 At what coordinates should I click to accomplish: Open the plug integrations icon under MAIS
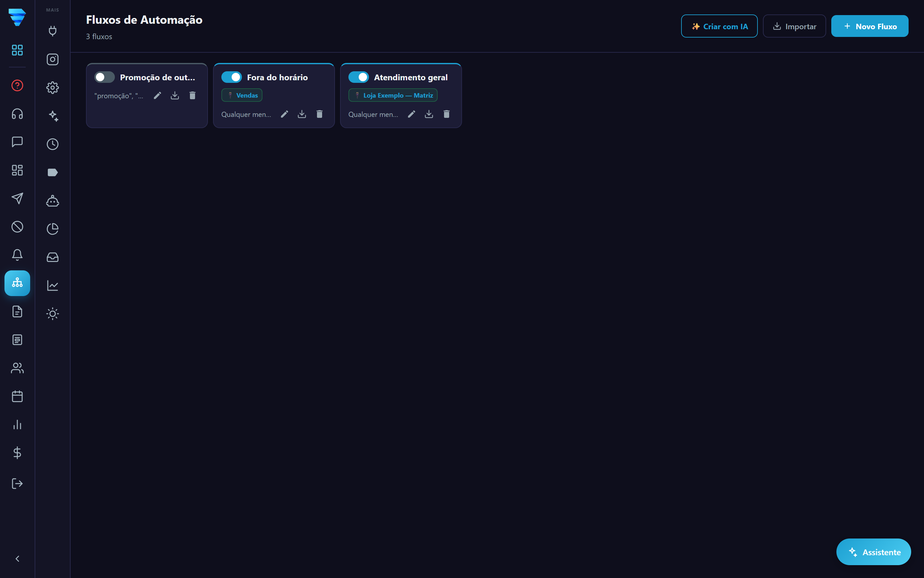point(53,31)
